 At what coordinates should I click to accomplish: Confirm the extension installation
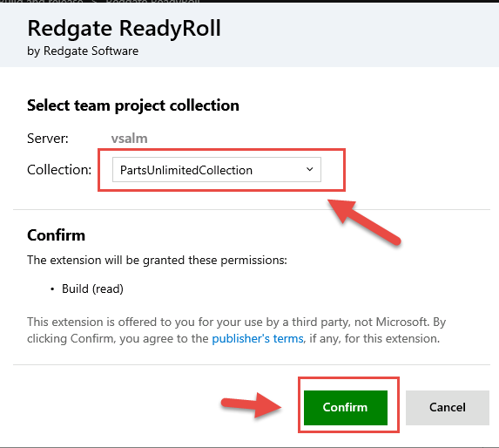[346, 408]
